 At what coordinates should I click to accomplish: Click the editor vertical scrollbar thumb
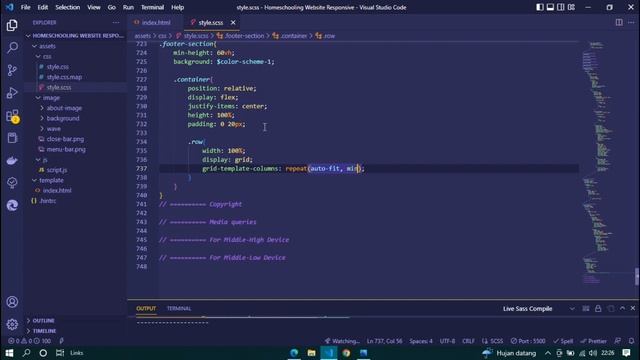click(637, 276)
